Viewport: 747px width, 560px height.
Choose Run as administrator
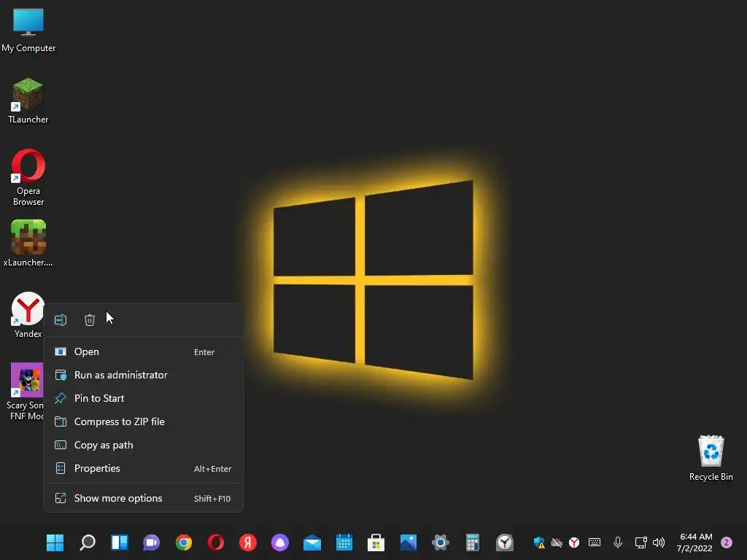point(143,376)
